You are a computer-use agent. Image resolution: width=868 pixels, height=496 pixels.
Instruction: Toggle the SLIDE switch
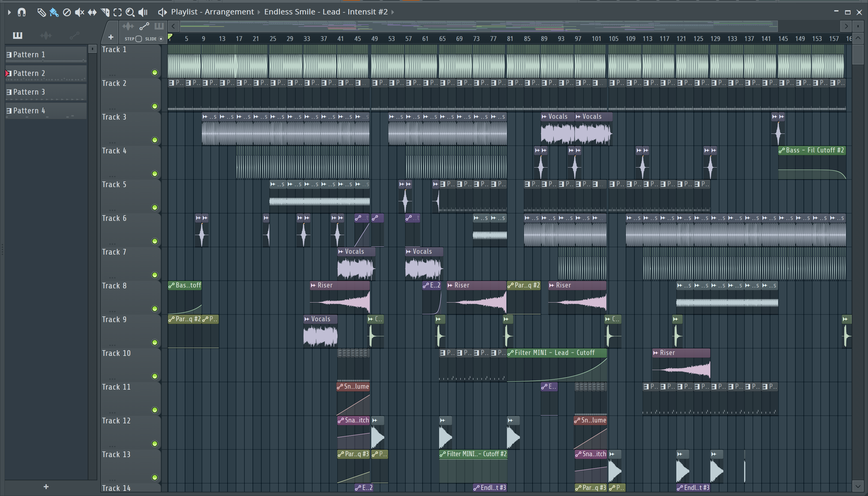click(161, 39)
